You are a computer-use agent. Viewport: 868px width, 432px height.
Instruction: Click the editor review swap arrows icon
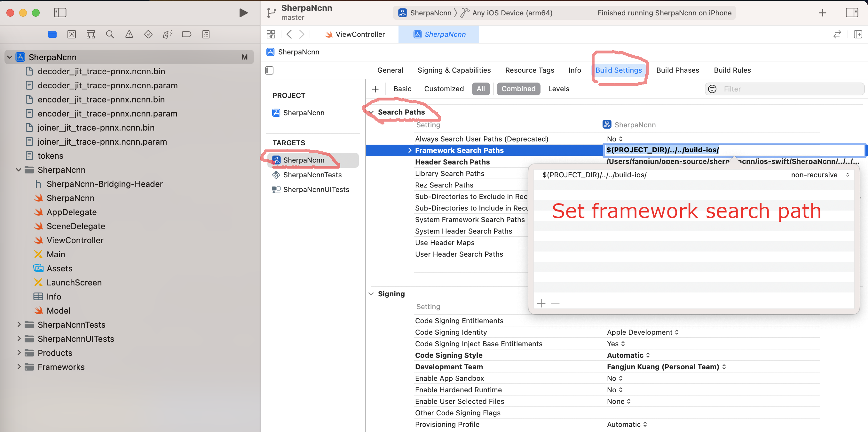point(837,34)
